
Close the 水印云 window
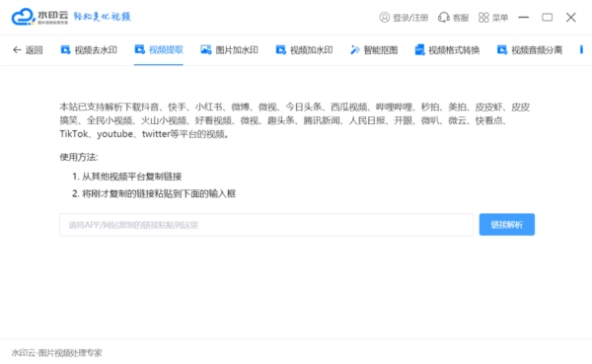[571, 18]
